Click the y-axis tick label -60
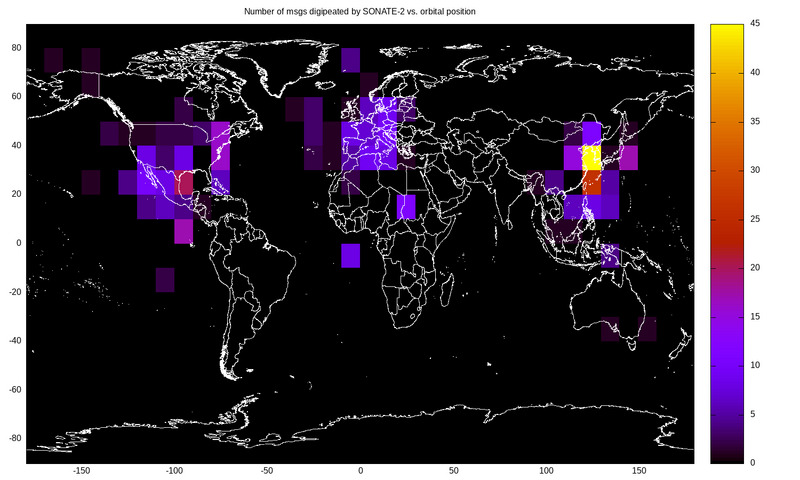This screenshot has width=800, height=480. [15, 388]
